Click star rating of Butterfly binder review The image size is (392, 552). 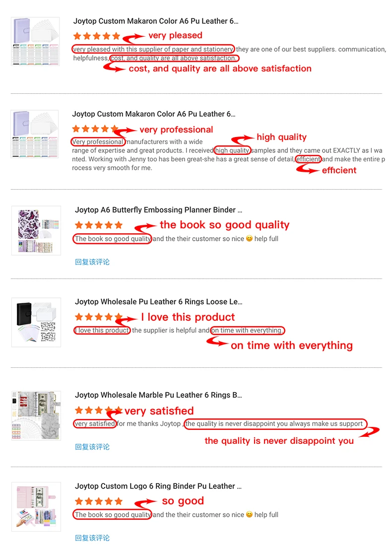coord(98,225)
